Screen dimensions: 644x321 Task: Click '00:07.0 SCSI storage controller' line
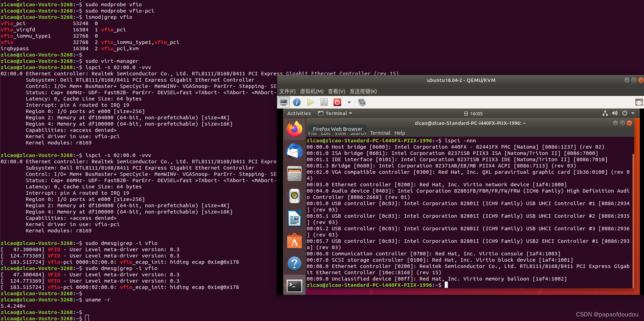point(440,260)
